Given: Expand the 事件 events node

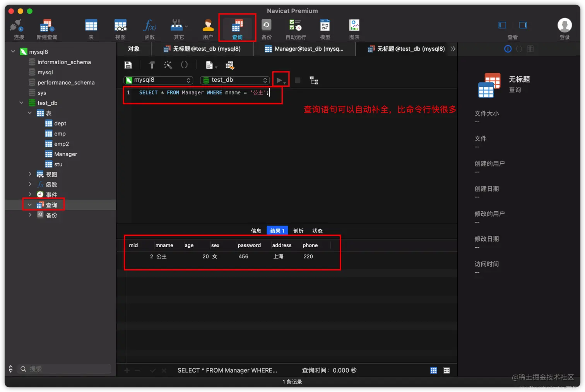Looking at the screenshot, I should pos(30,194).
